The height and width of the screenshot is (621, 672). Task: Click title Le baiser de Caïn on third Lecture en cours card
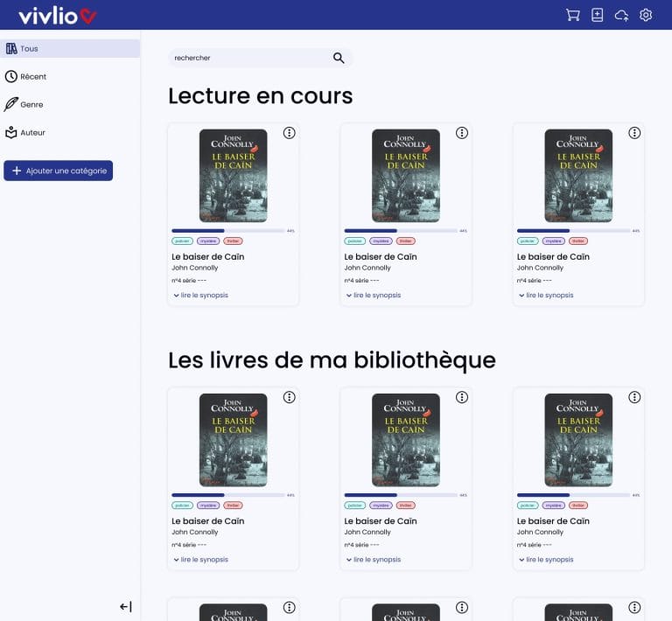tap(553, 256)
